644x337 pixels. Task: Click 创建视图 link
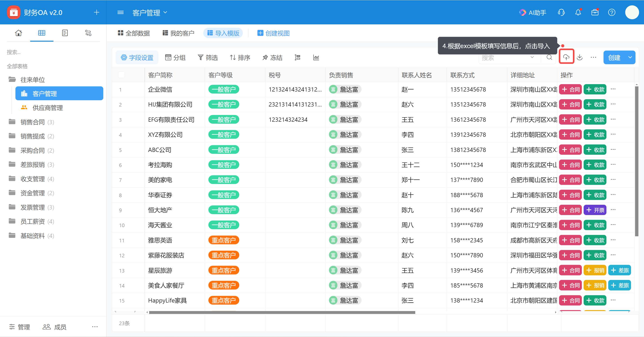pyautogui.click(x=273, y=33)
